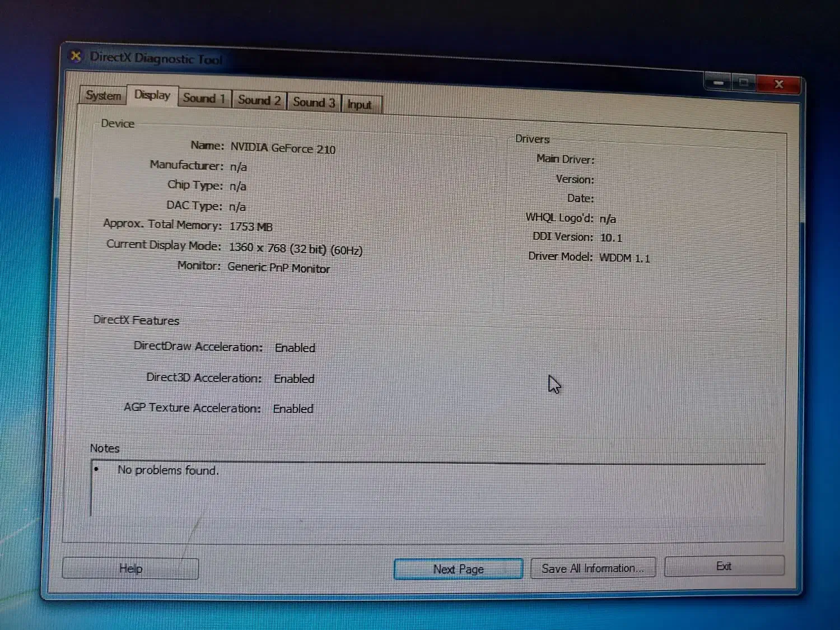Click the 'No problems found.' note

(x=168, y=470)
